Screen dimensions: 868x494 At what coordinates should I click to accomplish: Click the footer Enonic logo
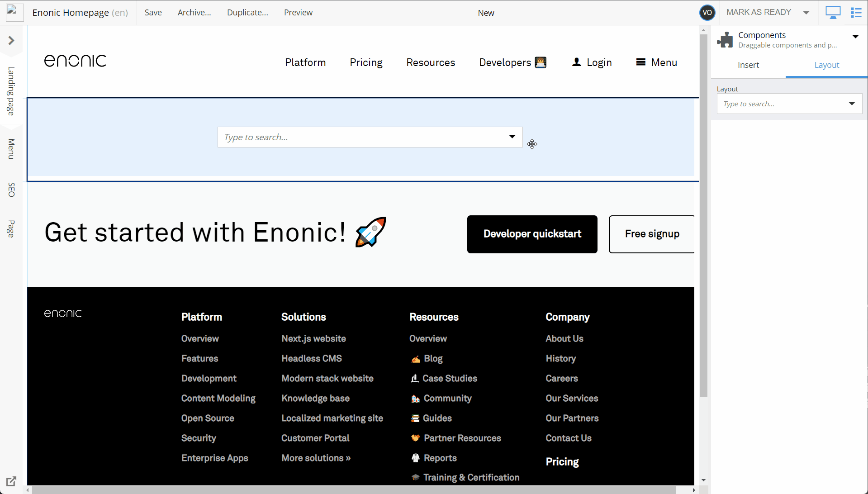point(63,313)
